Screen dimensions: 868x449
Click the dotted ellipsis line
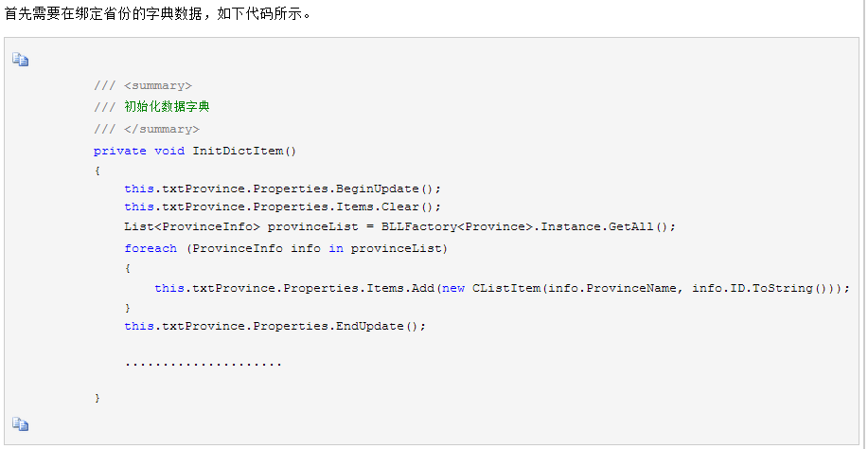tap(204, 365)
